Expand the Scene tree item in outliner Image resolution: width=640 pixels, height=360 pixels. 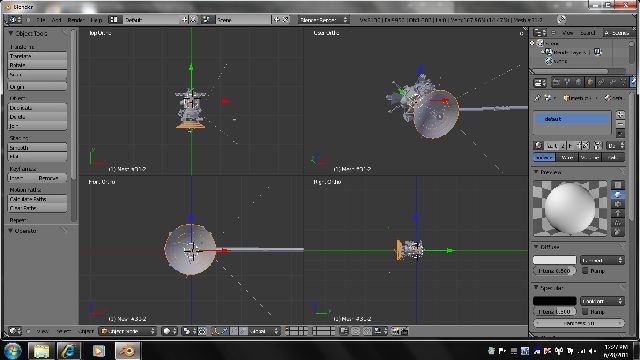[533, 43]
